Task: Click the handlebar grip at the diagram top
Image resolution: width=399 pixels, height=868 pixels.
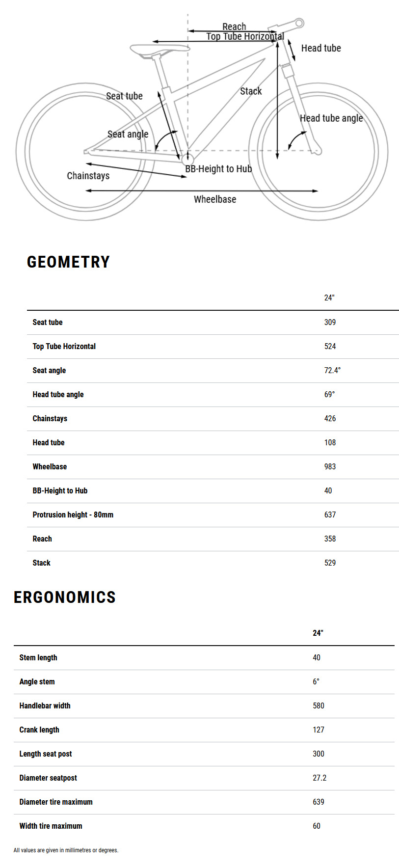Action: 299,23
